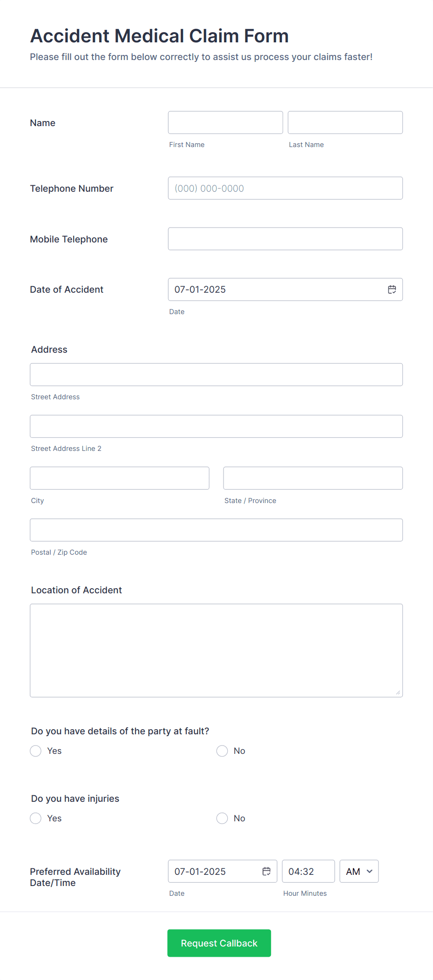Click the Location of Accident text area
Viewport: 433px width, 980px height.
[x=216, y=650]
